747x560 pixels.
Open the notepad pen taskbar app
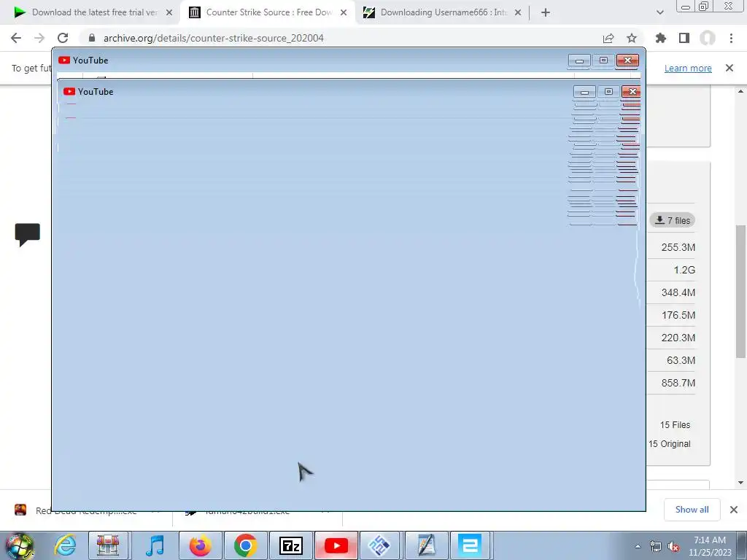click(426, 545)
